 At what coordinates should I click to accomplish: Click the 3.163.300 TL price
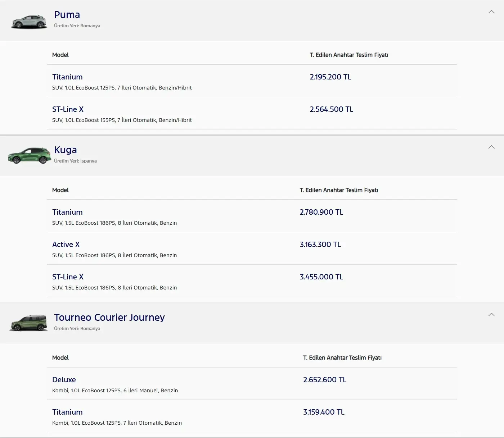point(320,245)
